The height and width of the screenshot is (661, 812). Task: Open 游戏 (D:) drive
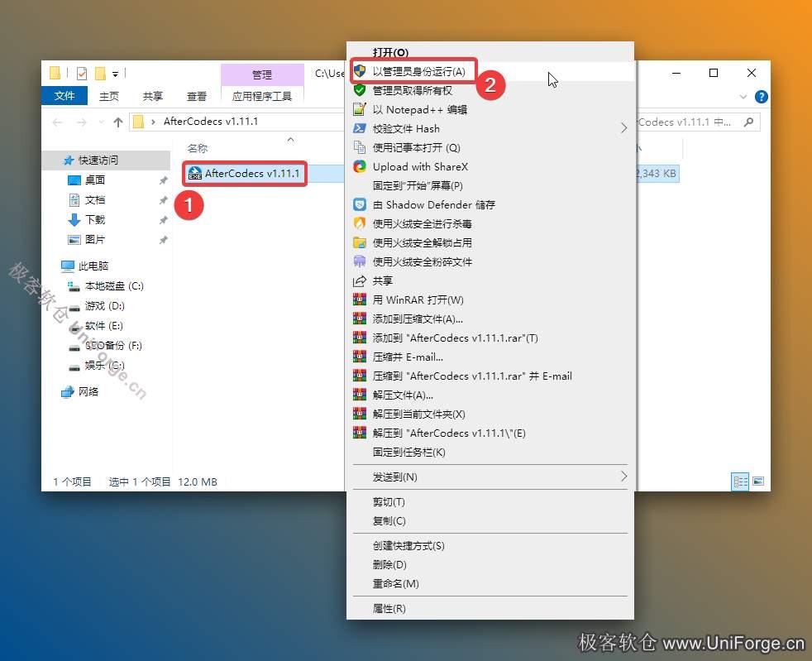point(105,305)
